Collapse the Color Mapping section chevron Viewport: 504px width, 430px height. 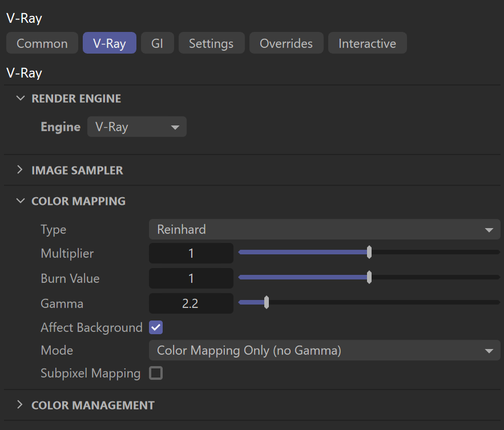tap(21, 201)
